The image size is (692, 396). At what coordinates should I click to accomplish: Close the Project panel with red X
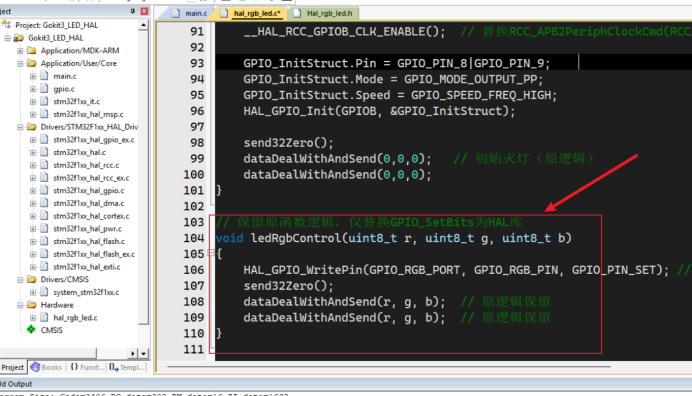144,11
